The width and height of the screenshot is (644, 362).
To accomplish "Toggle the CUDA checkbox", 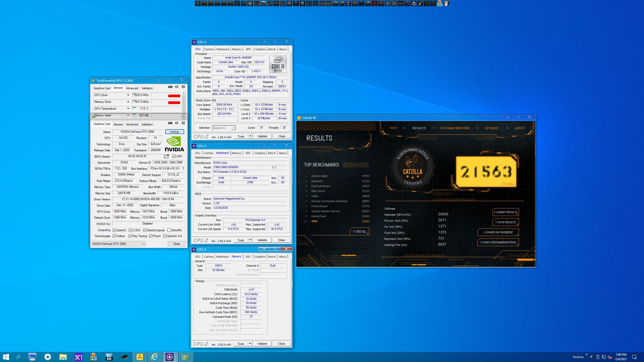I will (130, 230).
